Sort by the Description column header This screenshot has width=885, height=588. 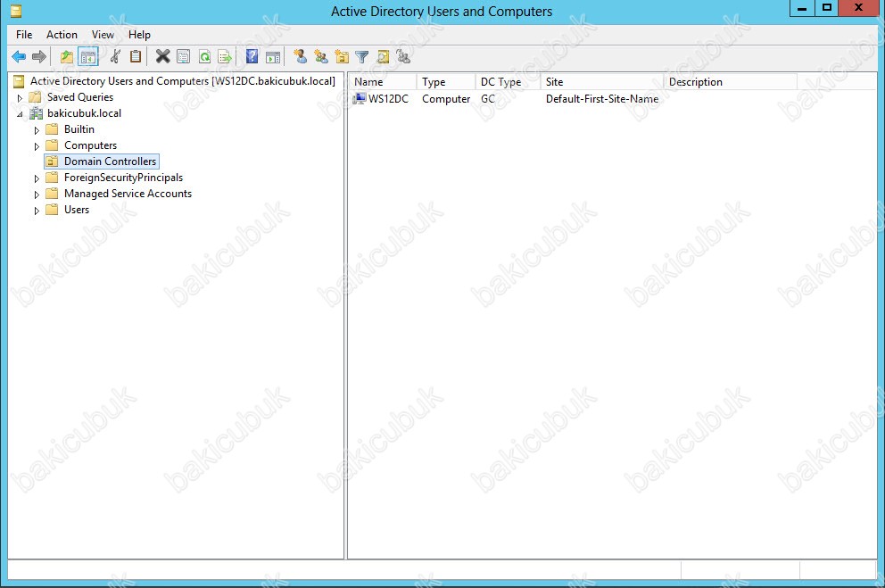click(x=730, y=82)
